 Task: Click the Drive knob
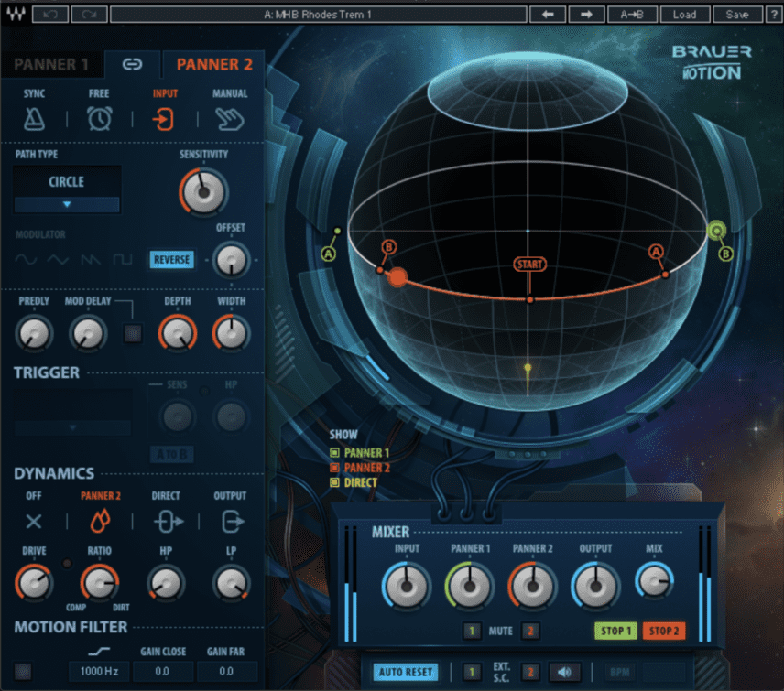(34, 583)
